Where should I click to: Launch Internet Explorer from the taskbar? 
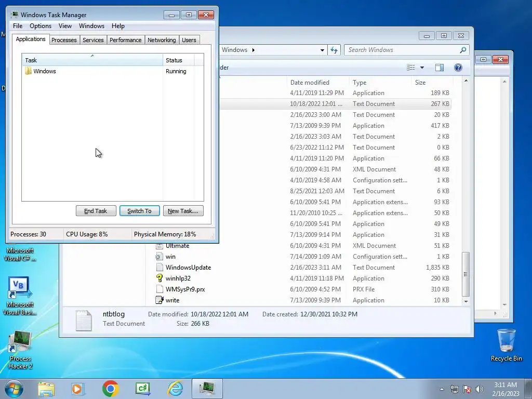pos(176,389)
